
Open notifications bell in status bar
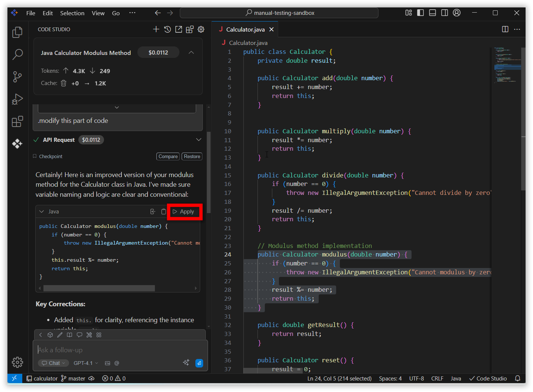coord(517,378)
